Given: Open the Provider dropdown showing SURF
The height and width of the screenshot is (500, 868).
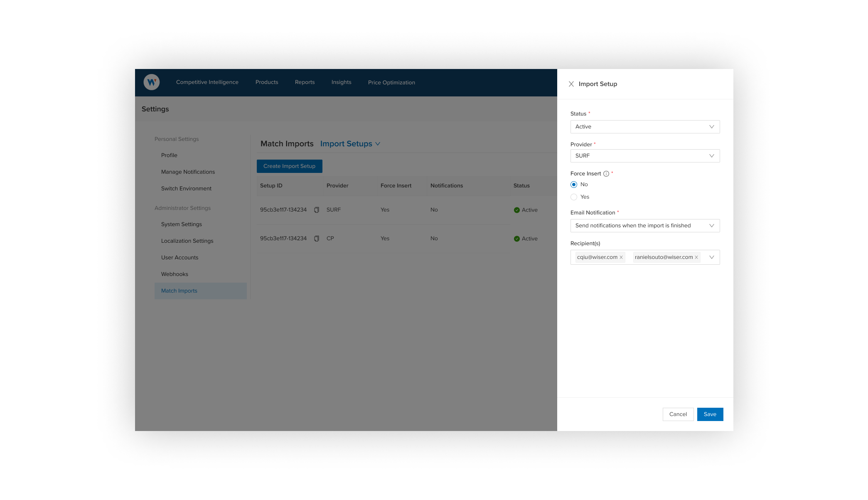Looking at the screenshot, I should click(645, 156).
